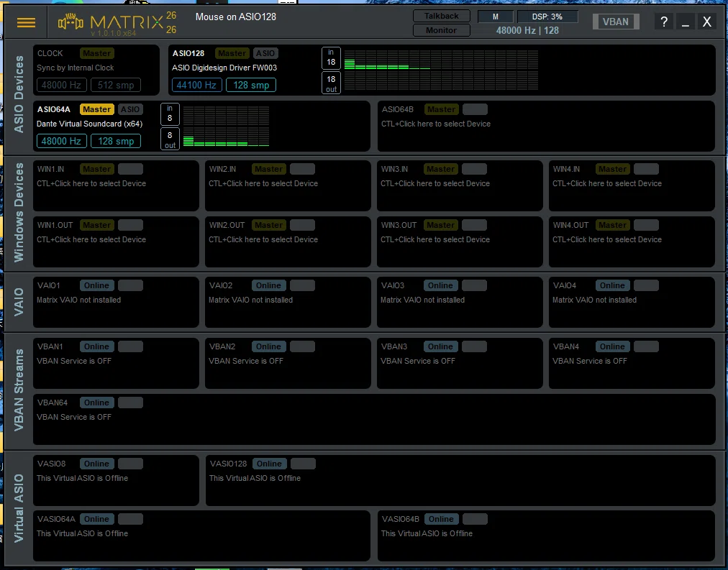This screenshot has width=728, height=570.
Task: Toggle Online on VASIO8
Action: tap(97, 464)
